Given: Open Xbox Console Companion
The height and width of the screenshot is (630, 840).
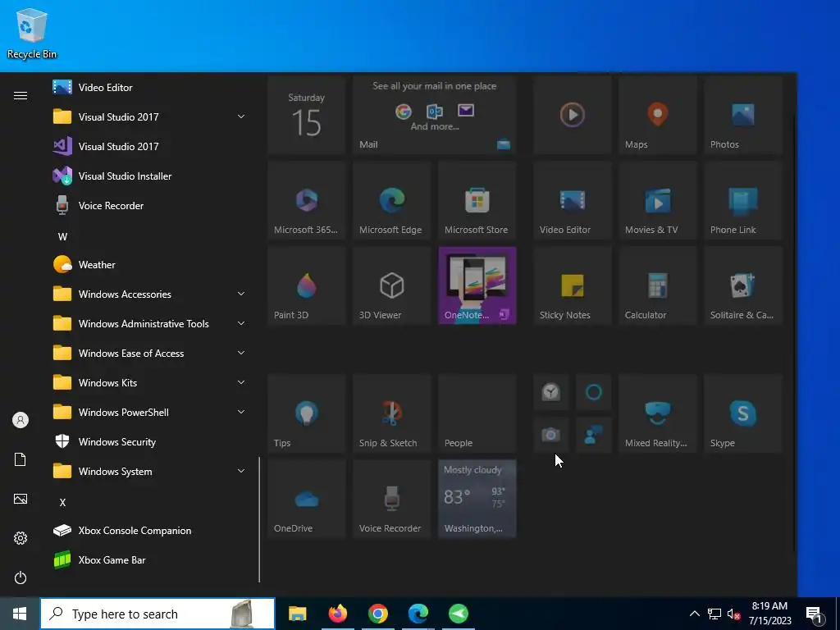Looking at the screenshot, I should pyautogui.click(x=149, y=531).
